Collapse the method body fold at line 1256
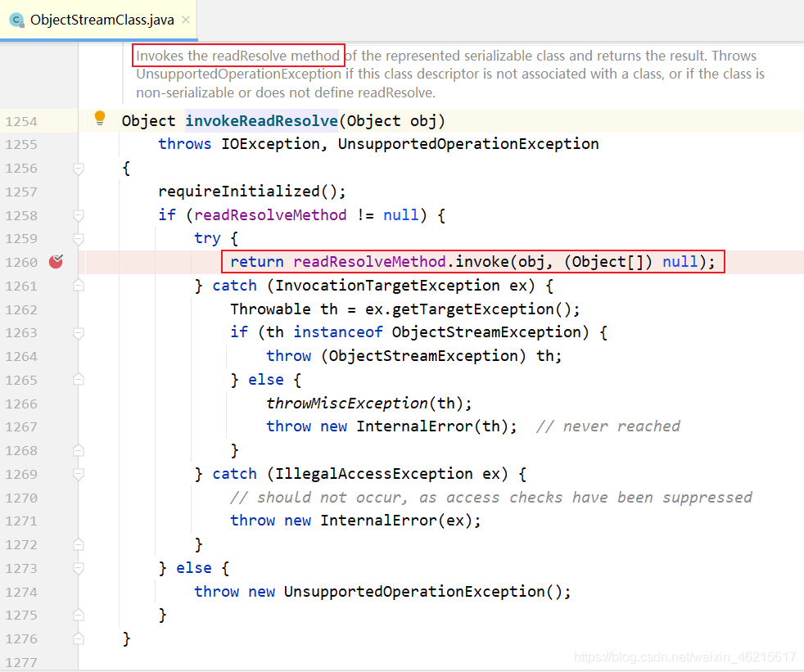This screenshot has width=804, height=672. pos(79,168)
